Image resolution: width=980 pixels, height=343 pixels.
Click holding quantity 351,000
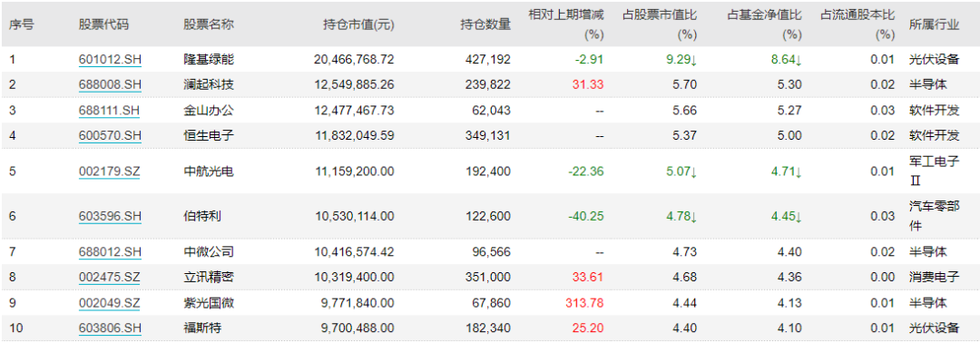[x=489, y=277]
